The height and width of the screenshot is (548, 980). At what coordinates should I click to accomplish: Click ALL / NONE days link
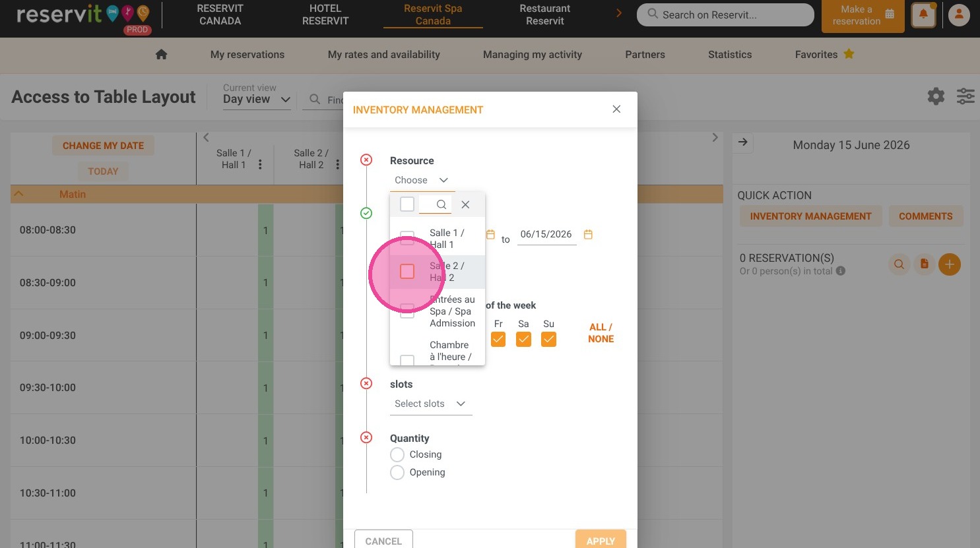tap(601, 333)
